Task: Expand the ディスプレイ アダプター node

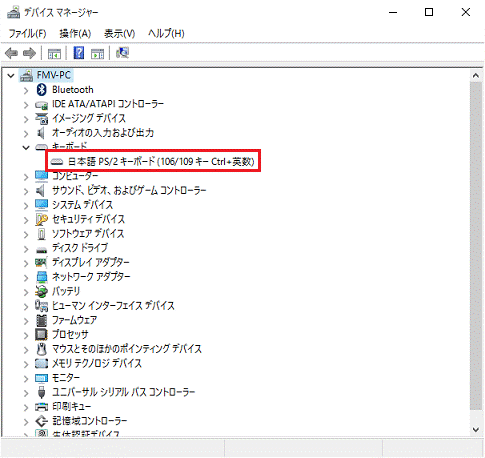Action: coord(26,263)
